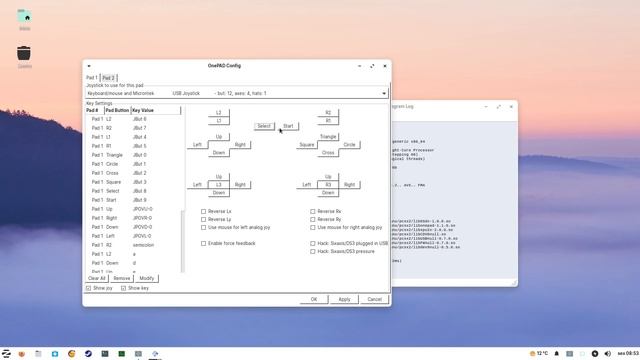Confirm with the OK button
Viewport: 640px width, 360px height.
[314, 300]
